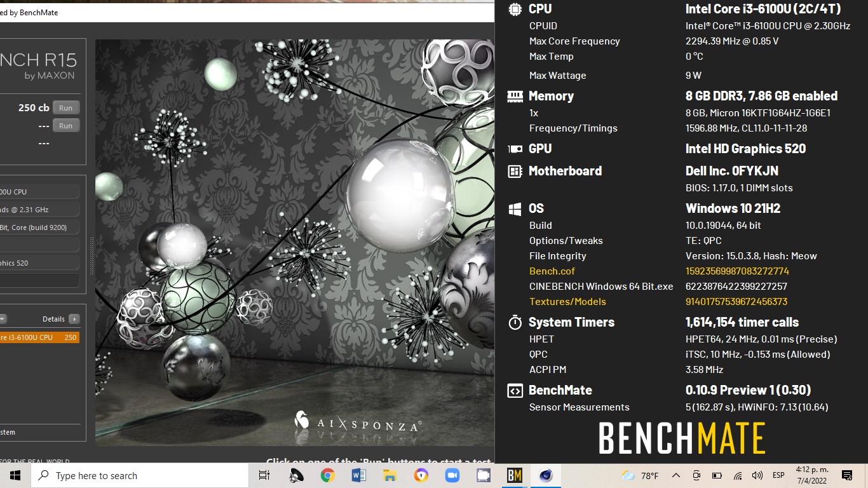Click the Bench.cof hash 15923569987083272774

(737, 271)
